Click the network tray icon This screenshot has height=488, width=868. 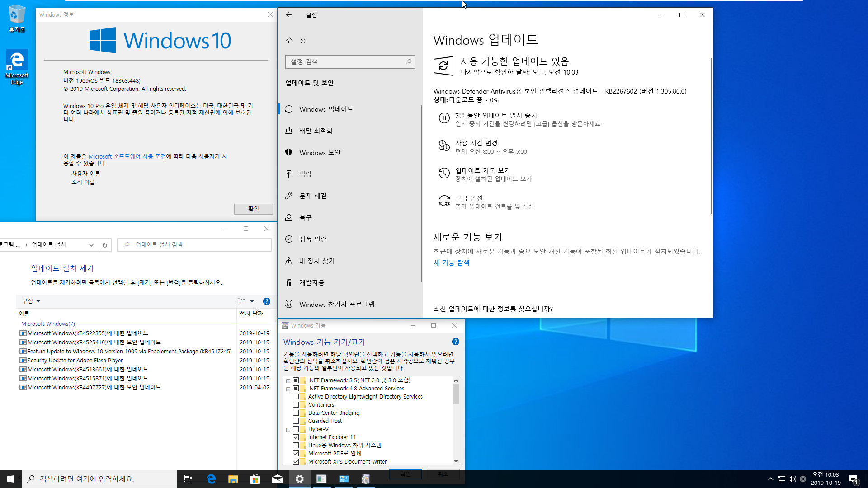782,479
